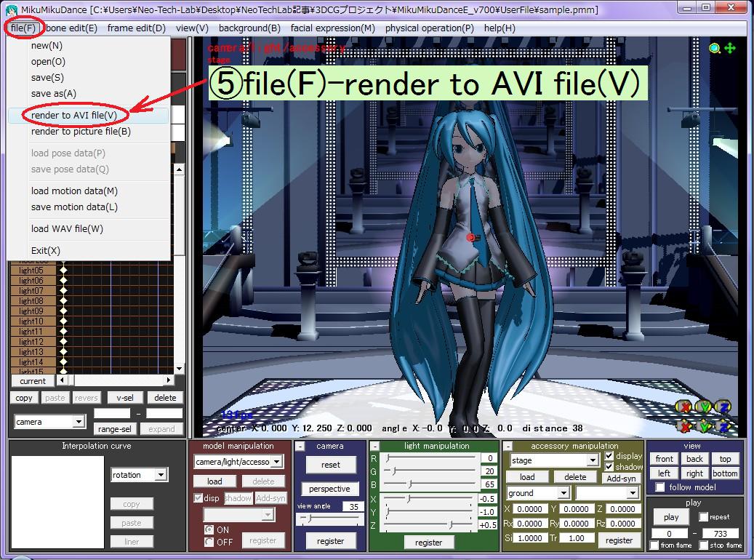Select the light10 row in the bone list

tap(33, 321)
